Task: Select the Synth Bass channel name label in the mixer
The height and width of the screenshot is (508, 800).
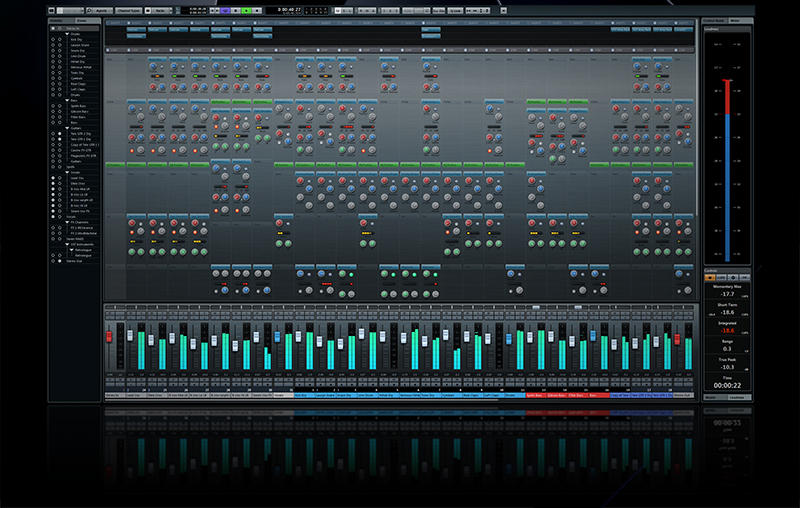Action: pos(536,395)
